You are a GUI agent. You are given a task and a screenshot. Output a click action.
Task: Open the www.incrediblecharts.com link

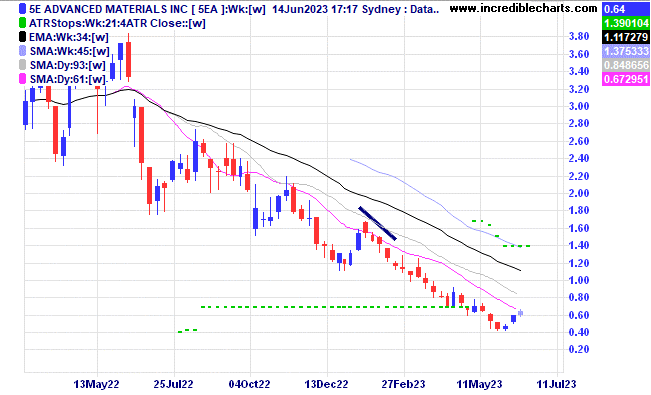click(523, 8)
